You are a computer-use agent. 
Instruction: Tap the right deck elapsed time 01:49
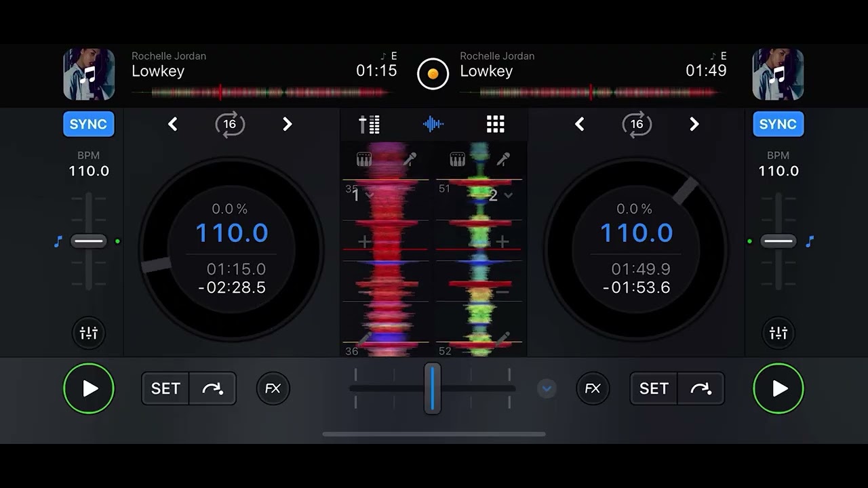(x=706, y=70)
